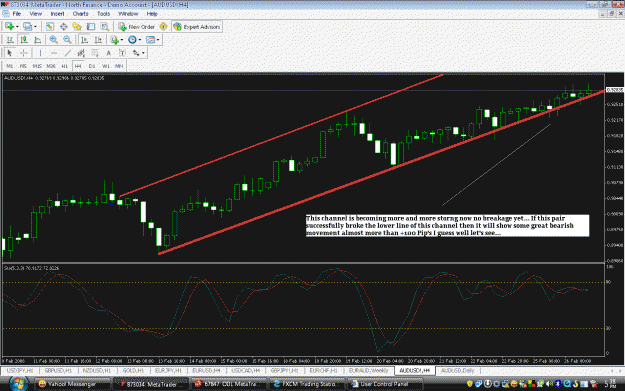Image resolution: width=625 pixels, height=391 pixels.
Task: Switch to Candlesticks chart icon
Action: tap(24, 40)
